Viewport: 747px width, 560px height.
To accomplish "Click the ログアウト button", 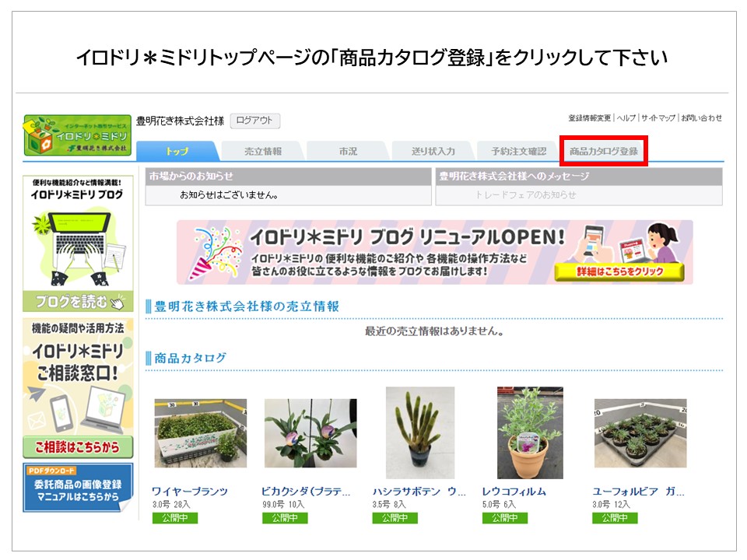I will click(254, 121).
